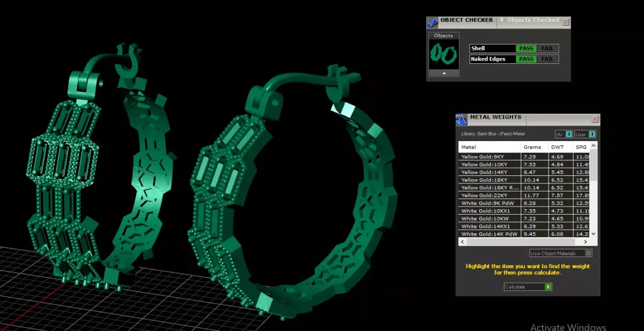Viewport: 644px width, 331px height.
Task: Click the DWT column header
Action: point(560,147)
